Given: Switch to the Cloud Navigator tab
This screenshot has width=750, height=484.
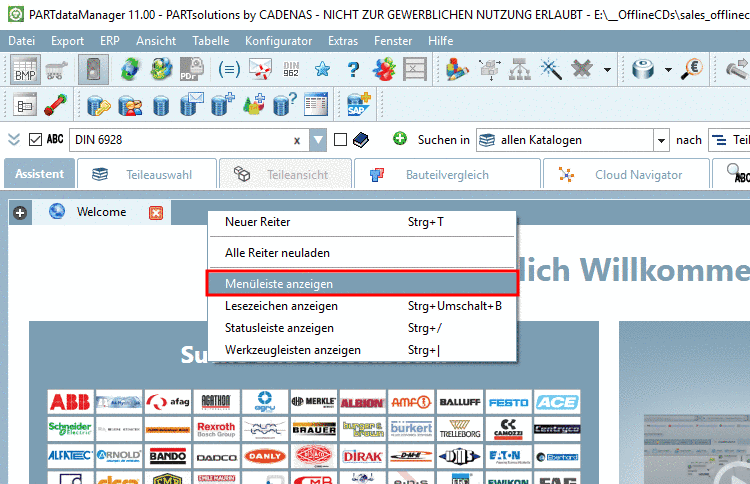Looking at the screenshot, I should coord(626,175).
